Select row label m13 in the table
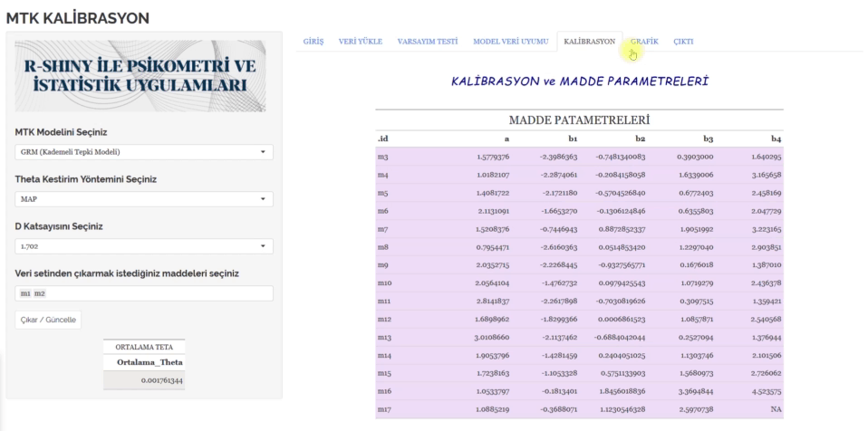This screenshot has height=431, width=868. click(x=384, y=337)
